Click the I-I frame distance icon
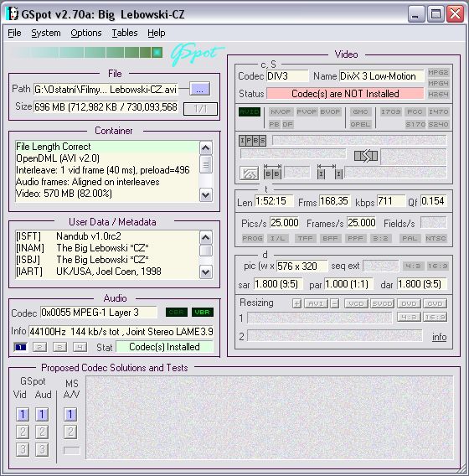 point(330,172)
